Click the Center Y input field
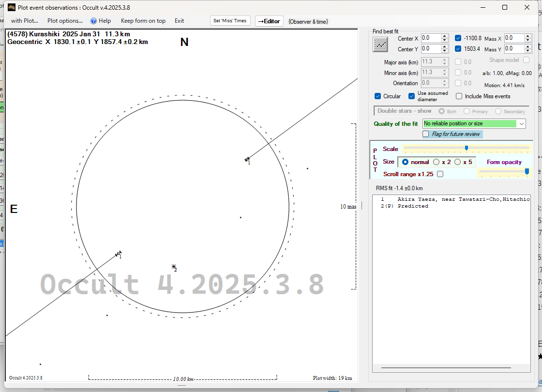This screenshot has height=392, width=542. (430, 49)
